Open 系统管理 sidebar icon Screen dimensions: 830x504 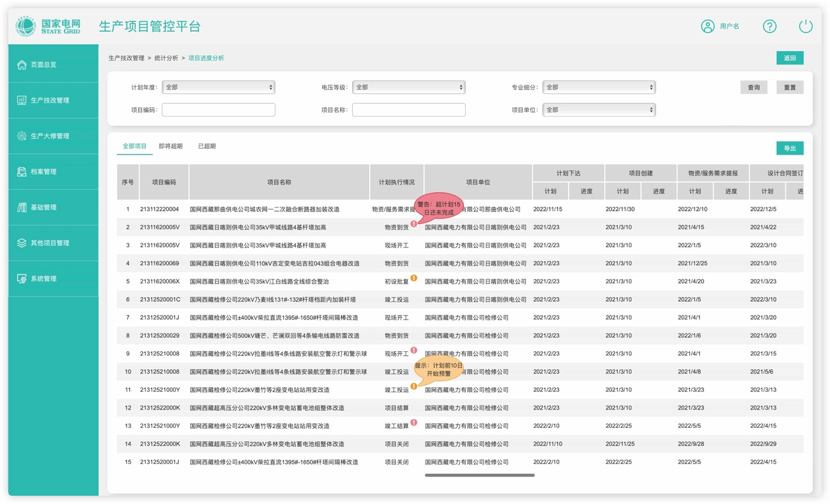pyautogui.click(x=22, y=279)
